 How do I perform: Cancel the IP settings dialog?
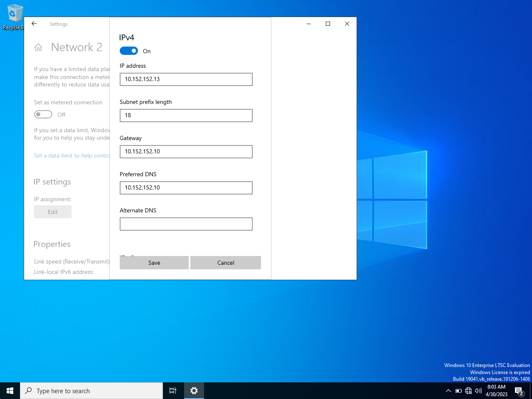coord(226,263)
